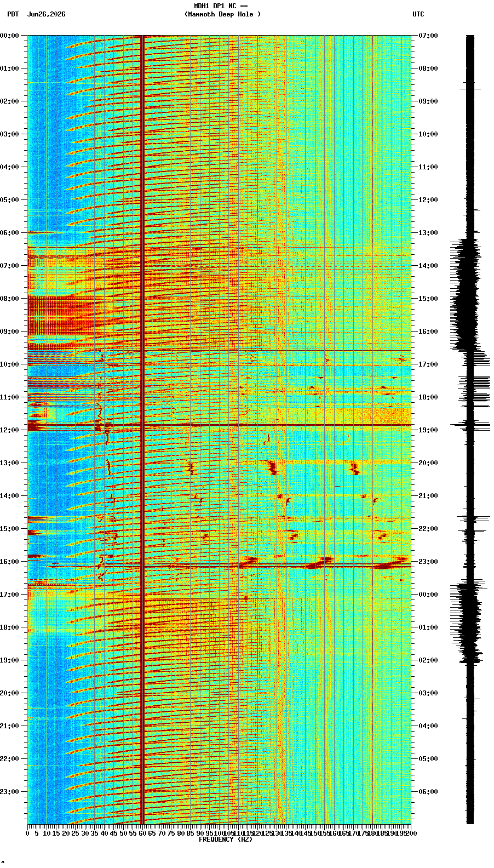
Task: Click the seismogram spike near 19:00 UTC
Action: pyautogui.click(x=470, y=425)
